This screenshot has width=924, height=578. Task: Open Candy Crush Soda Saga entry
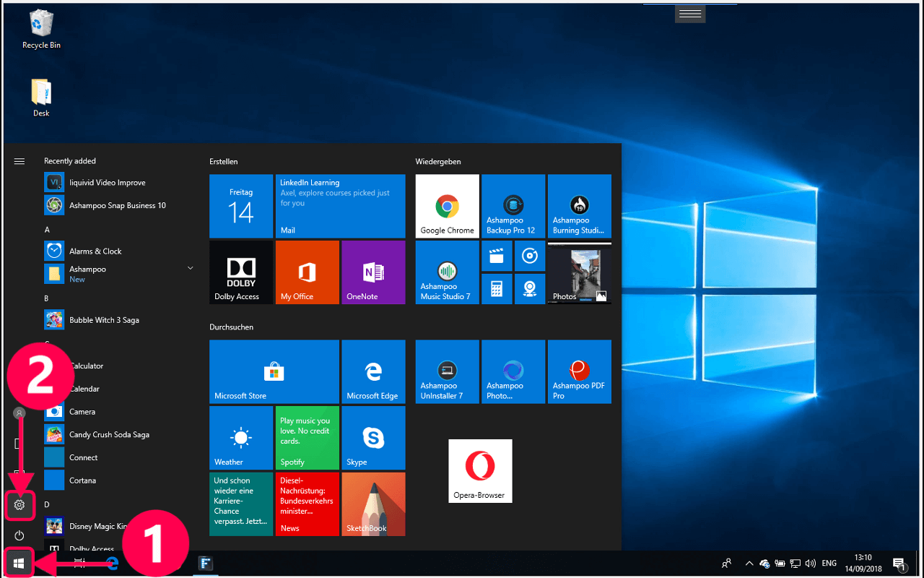tap(119, 435)
